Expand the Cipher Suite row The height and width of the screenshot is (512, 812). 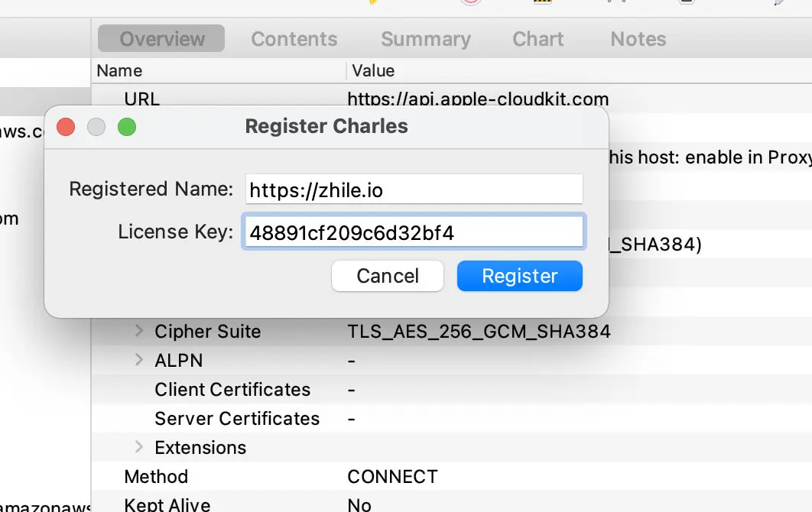[x=139, y=331]
